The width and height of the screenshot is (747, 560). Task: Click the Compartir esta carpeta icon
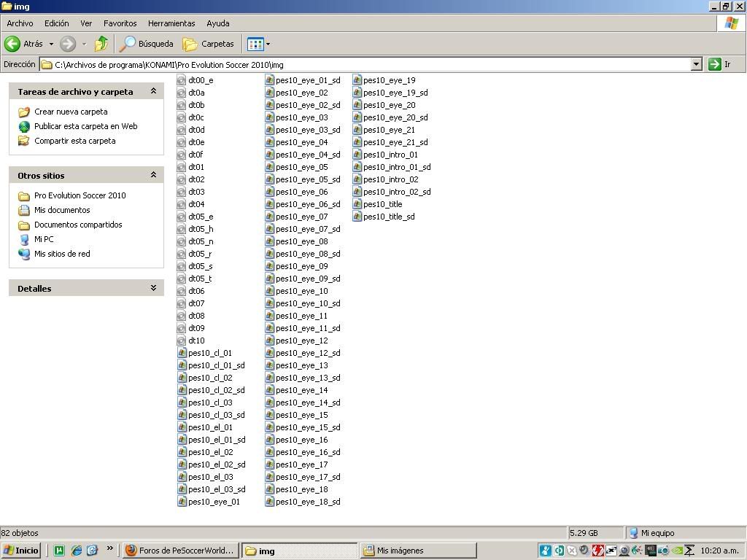24,141
